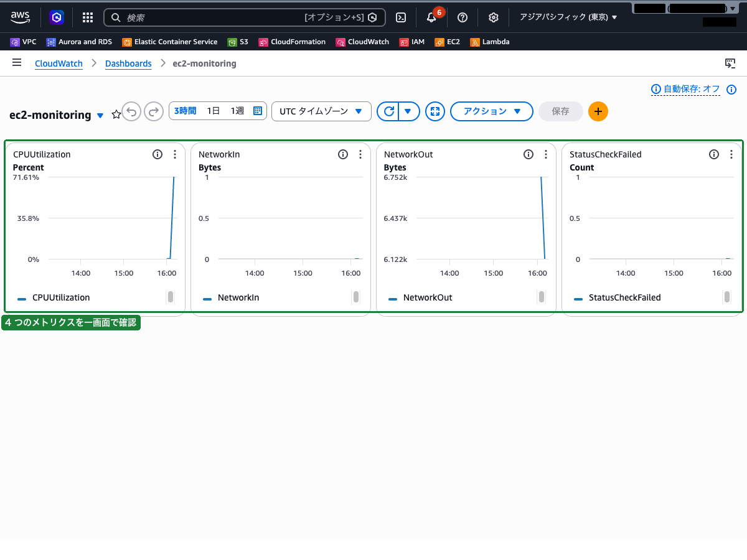Image resolution: width=747 pixels, height=560 pixels.
Task: Open three-dot menu on NetworkOut widget
Action: click(546, 154)
